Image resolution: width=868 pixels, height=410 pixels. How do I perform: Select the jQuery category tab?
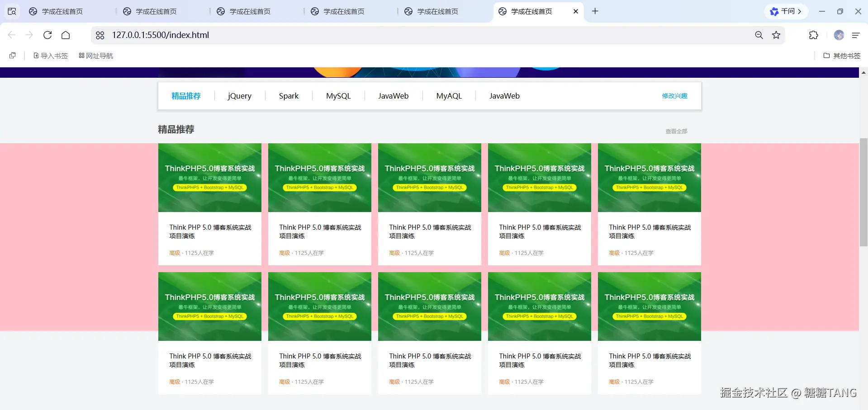coord(239,96)
